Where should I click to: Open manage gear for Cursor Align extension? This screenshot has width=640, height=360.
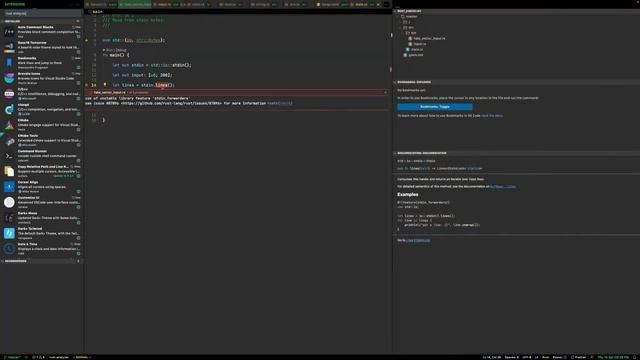coord(78,192)
